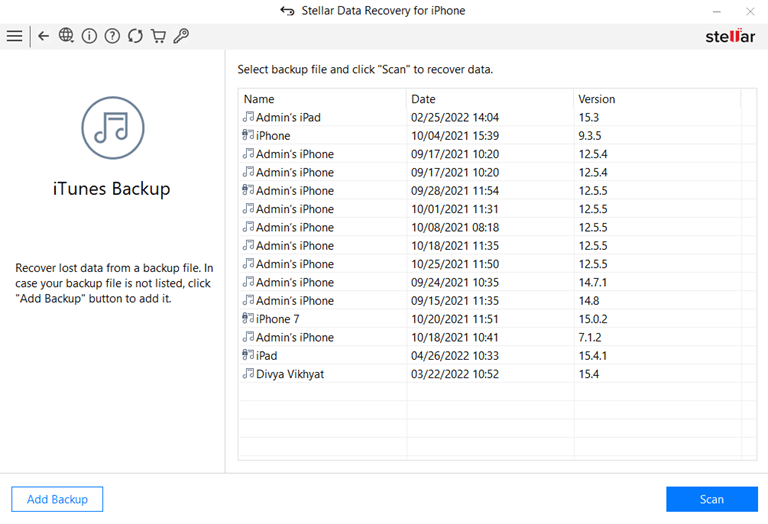Screen dimensions: 768x524
Task: Click the update refresh icon
Action: pyautogui.click(x=135, y=36)
